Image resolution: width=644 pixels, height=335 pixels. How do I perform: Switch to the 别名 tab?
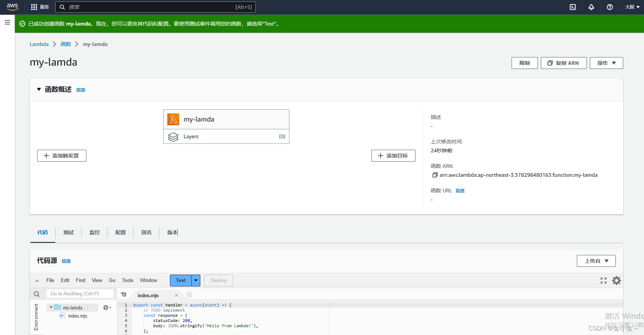pyautogui.click(x=147, y=232)
